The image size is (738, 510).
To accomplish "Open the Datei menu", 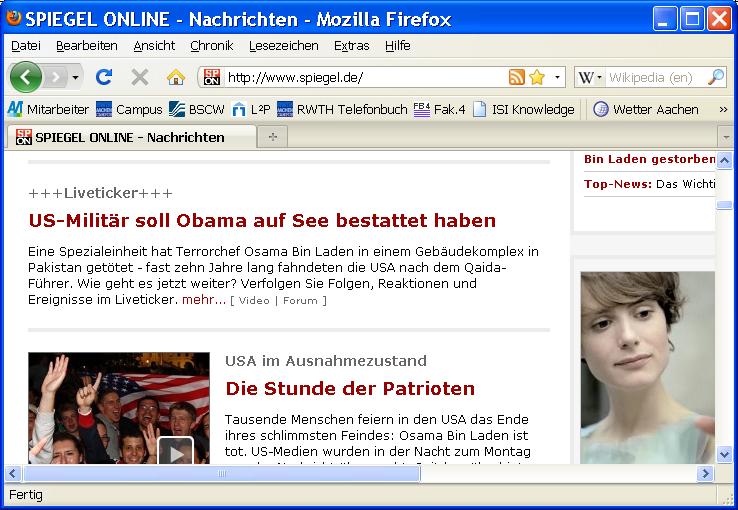I will (x=26, y=46).
